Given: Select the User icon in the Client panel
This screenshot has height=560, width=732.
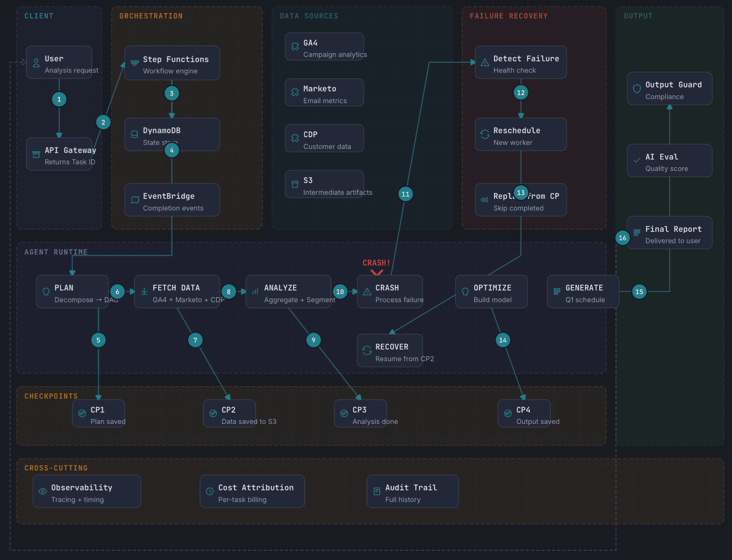Looking at the screenshot, I should 36,63.
